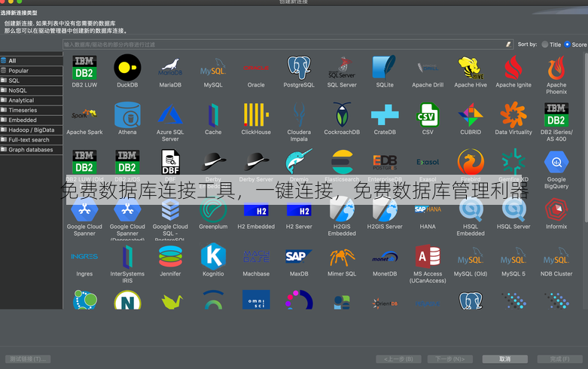
Task: Choose the CockroachDB icon
Action: [x=342, y=114]
